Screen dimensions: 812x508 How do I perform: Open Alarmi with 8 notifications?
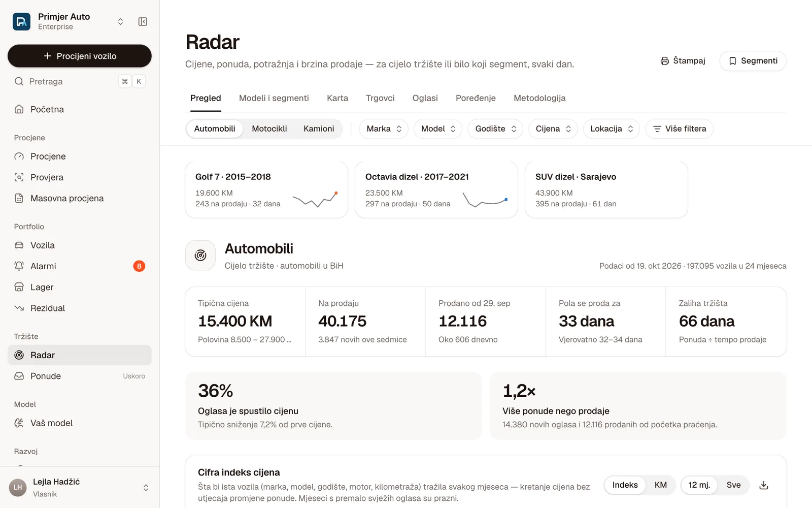coord(80,266)
